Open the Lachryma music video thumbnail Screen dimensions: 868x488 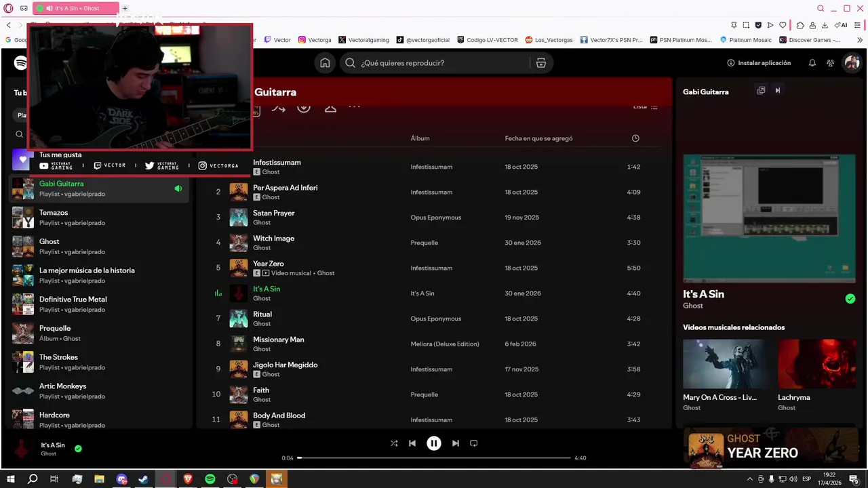coord(816,363)
